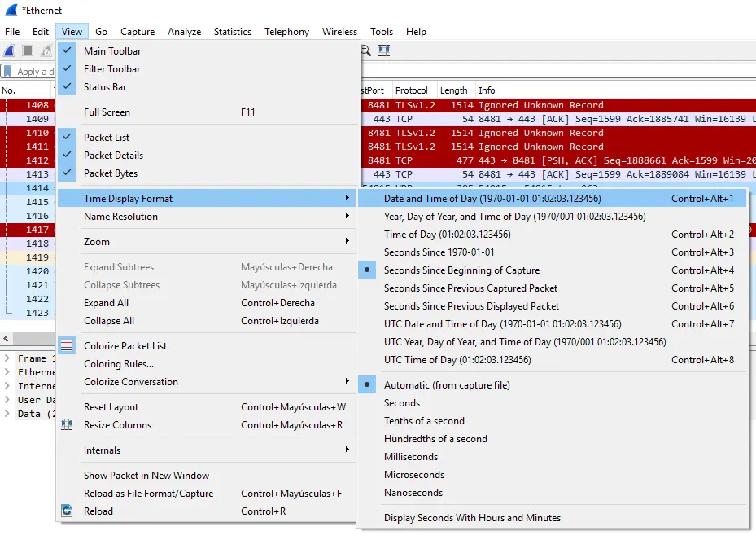Click the restart capture toolbar icon
Screen dimensions: 756x540
point(46,50)
